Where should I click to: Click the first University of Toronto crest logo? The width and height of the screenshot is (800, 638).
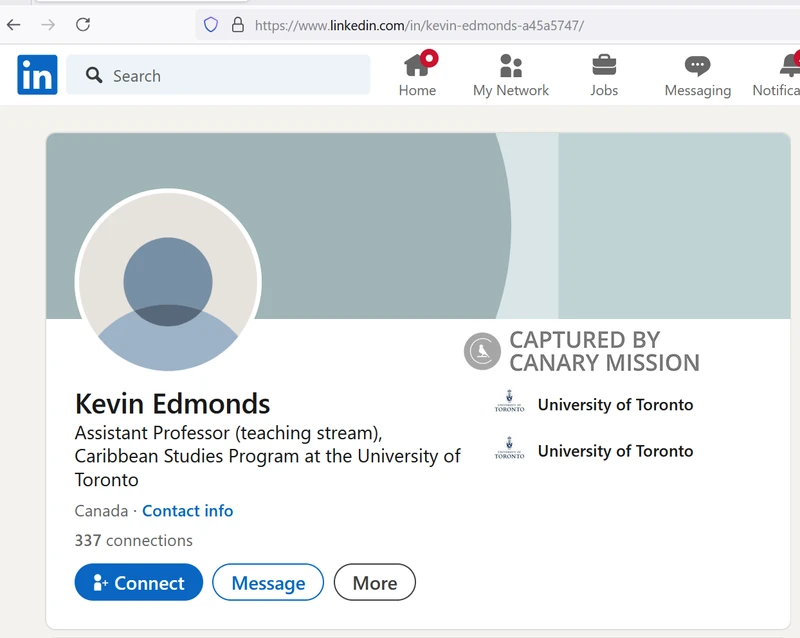pyautogui.click(x=509, y=401)
